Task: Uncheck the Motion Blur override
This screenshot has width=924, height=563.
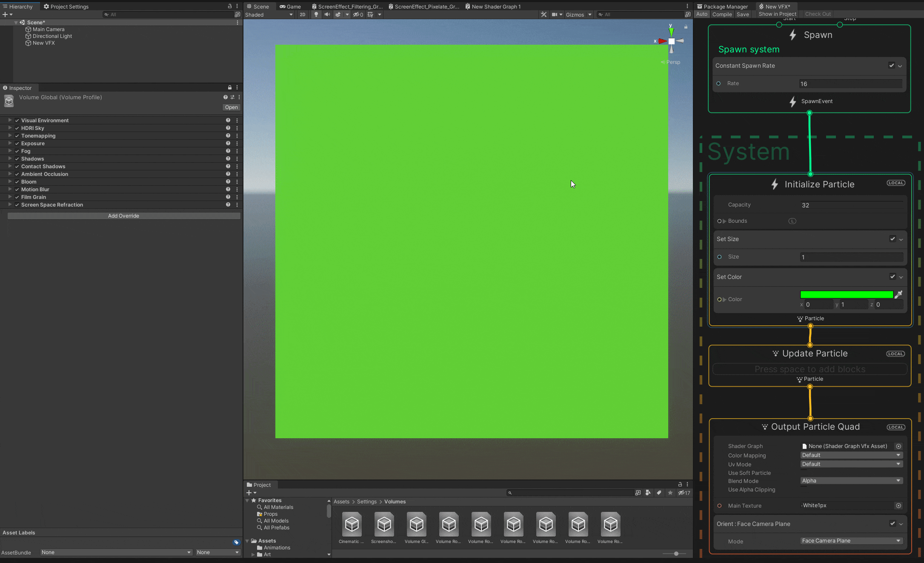Action: [17, 190]
